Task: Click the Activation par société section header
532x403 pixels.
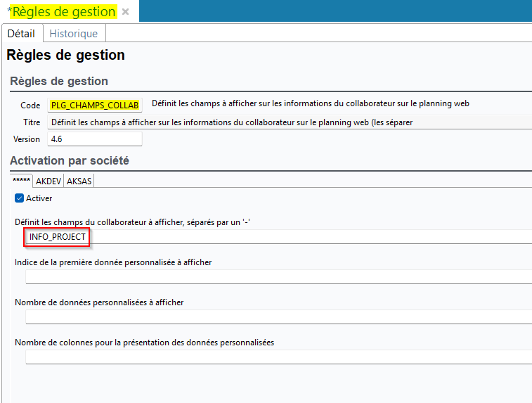Action: (70, 160)
